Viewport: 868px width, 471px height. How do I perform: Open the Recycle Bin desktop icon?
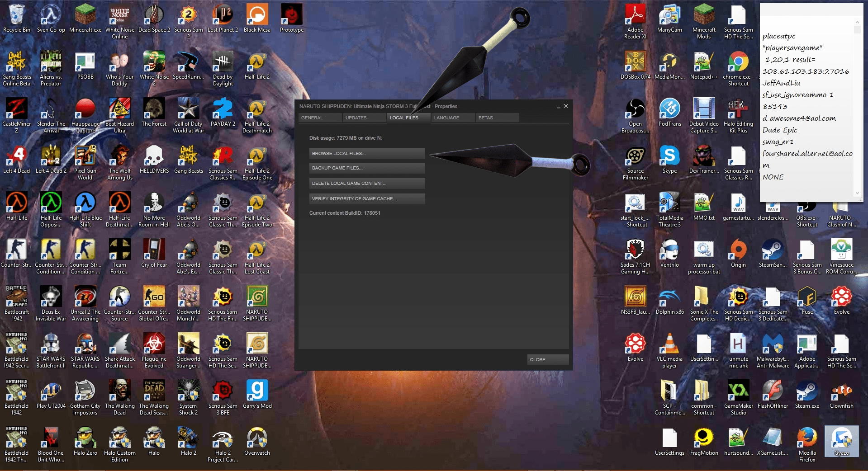click(17, 18)
